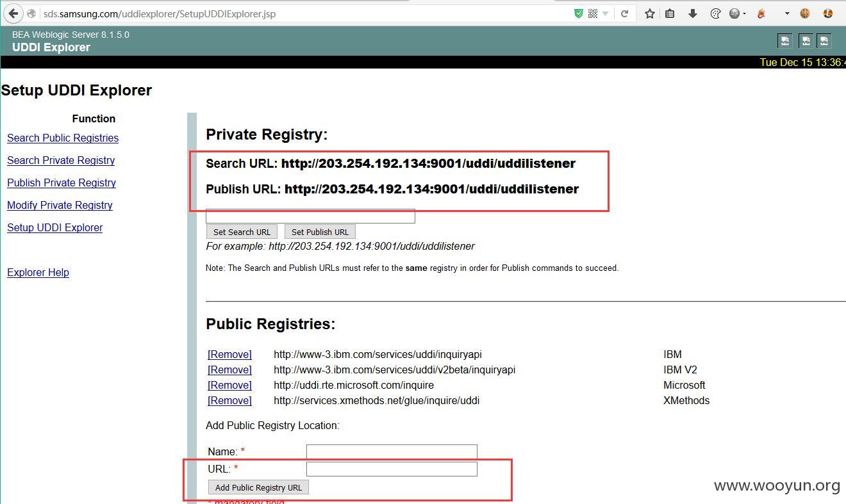
Task: Remove the XMethods registry
Action: (x=229, y=400)
